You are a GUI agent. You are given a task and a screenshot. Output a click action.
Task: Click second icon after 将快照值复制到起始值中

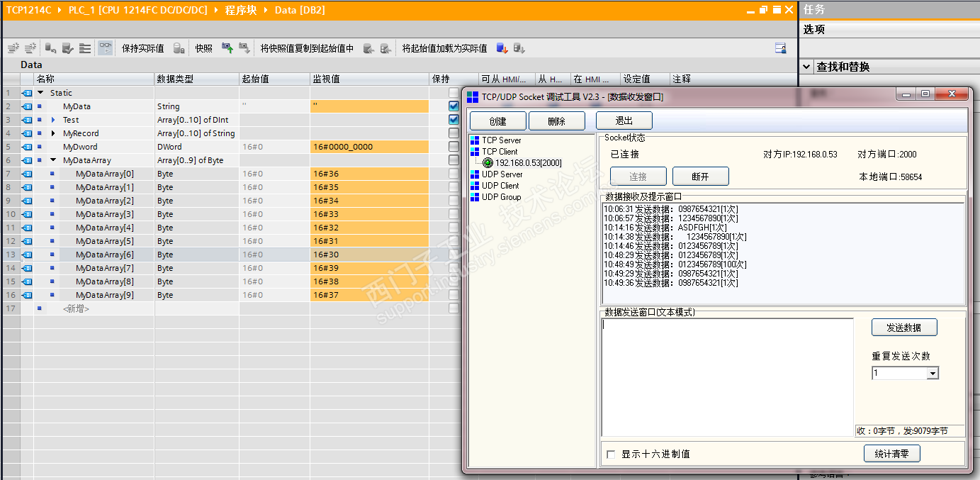(x=385, y=48)
